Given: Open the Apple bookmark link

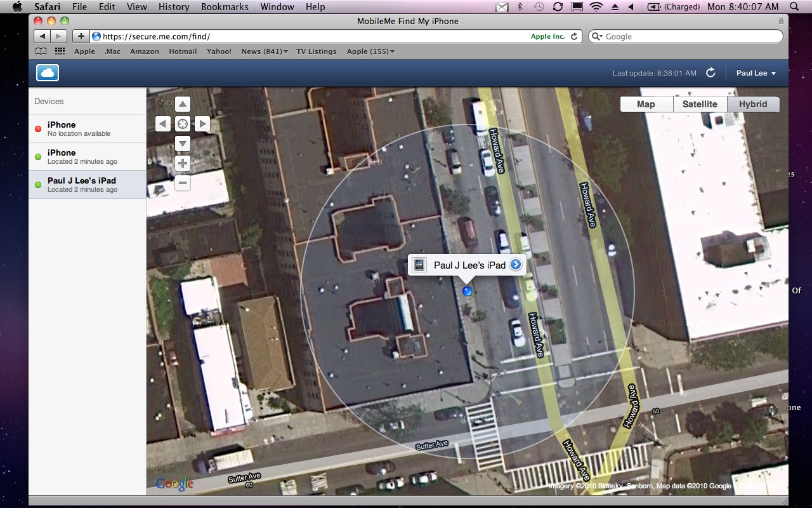Looking at the screenshot, I should pos(84,51).
